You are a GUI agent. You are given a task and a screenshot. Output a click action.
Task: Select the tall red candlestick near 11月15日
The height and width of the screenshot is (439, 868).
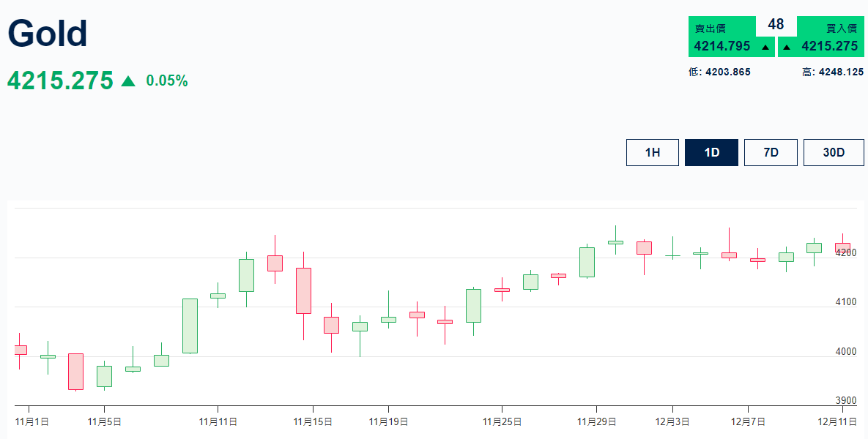tap(303, 290)
